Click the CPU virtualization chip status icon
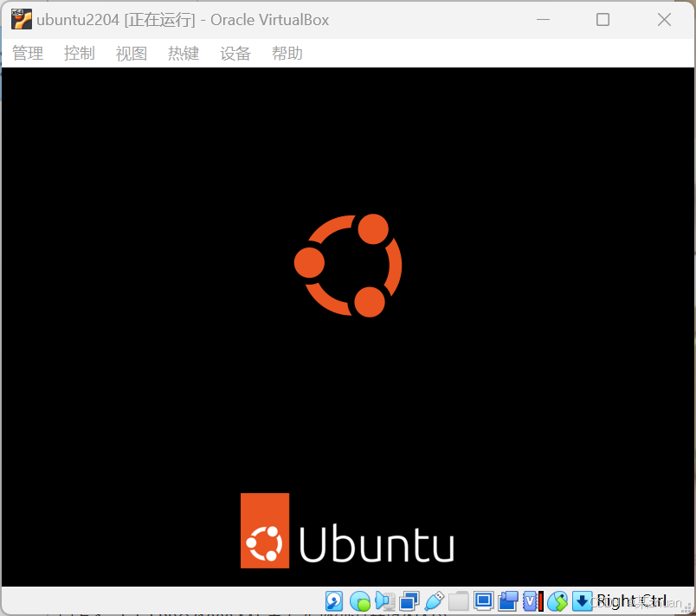696x616 pixels. pos(533,601)
